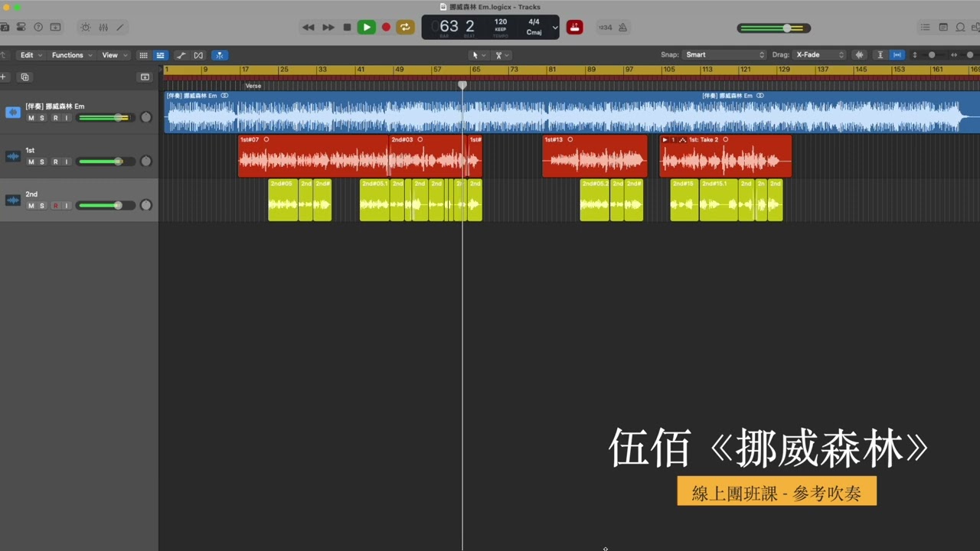Open the display mode chevron beside Cmaj

pos(555,28)
